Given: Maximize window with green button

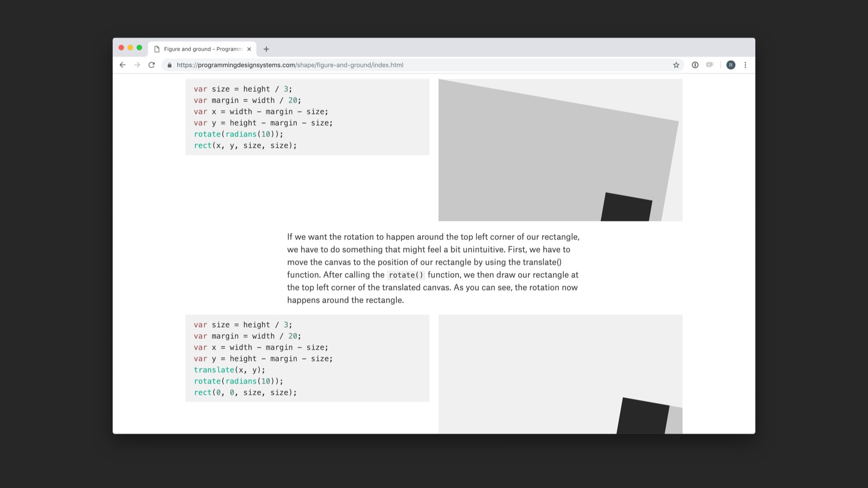Looking at the screenshot, I should point(139,48).
